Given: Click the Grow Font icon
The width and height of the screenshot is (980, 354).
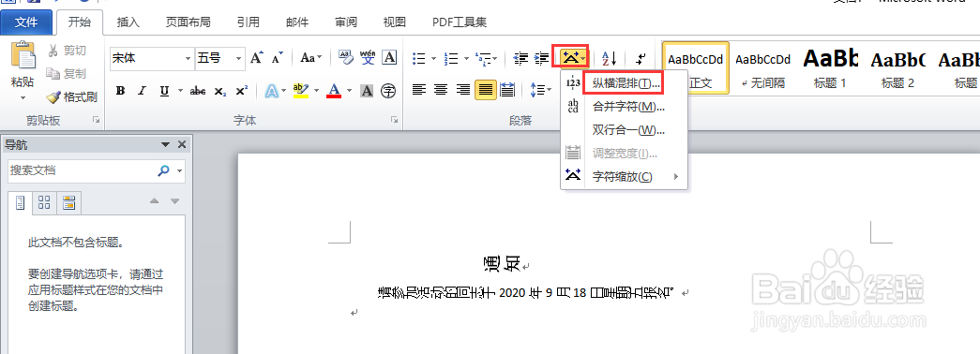Looking at the screenshot, I should [x=256, y=58].
